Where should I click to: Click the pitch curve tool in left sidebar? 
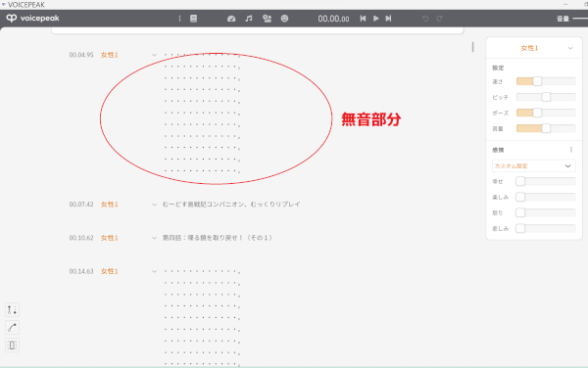coord(12,328)
